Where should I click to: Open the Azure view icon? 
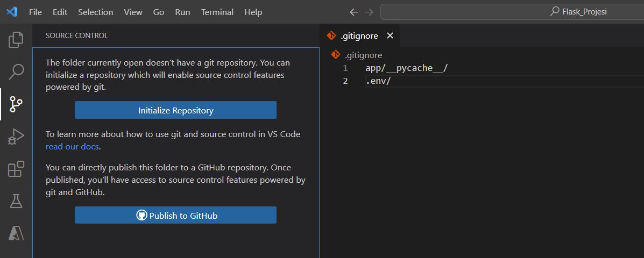(x=16, y=233)
